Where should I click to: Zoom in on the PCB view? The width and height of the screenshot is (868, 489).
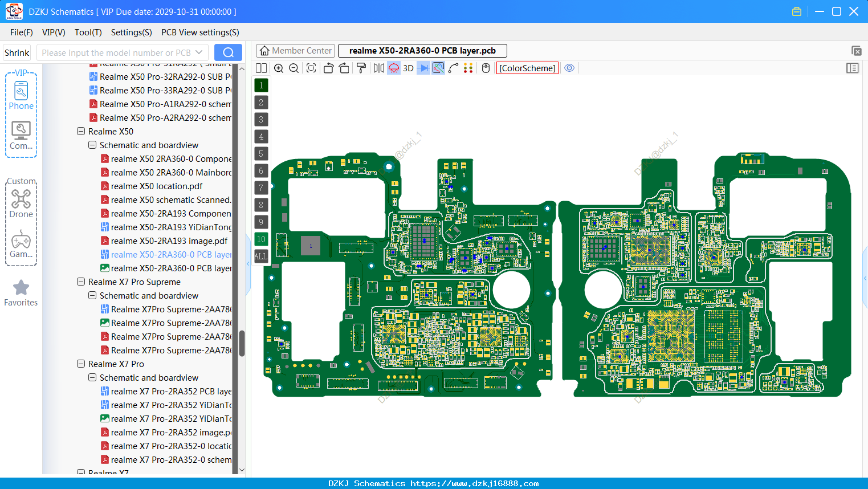pyautogui.click(x=279, y=68)
